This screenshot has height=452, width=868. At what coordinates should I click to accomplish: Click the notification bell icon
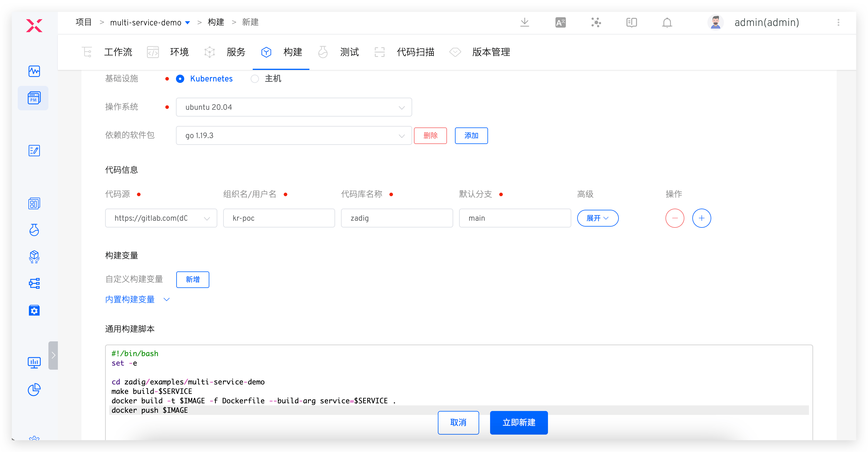coord(667,22)
